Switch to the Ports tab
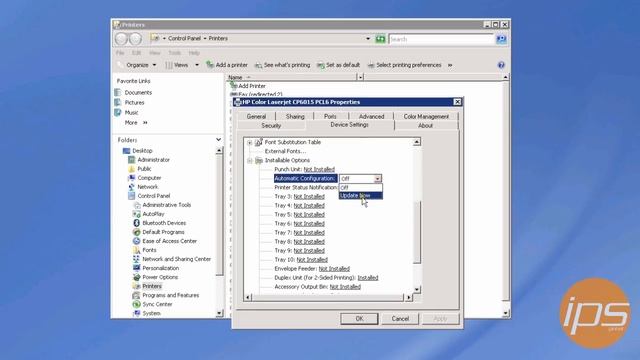This screenshot has height=360, width=640. [330, 116]
